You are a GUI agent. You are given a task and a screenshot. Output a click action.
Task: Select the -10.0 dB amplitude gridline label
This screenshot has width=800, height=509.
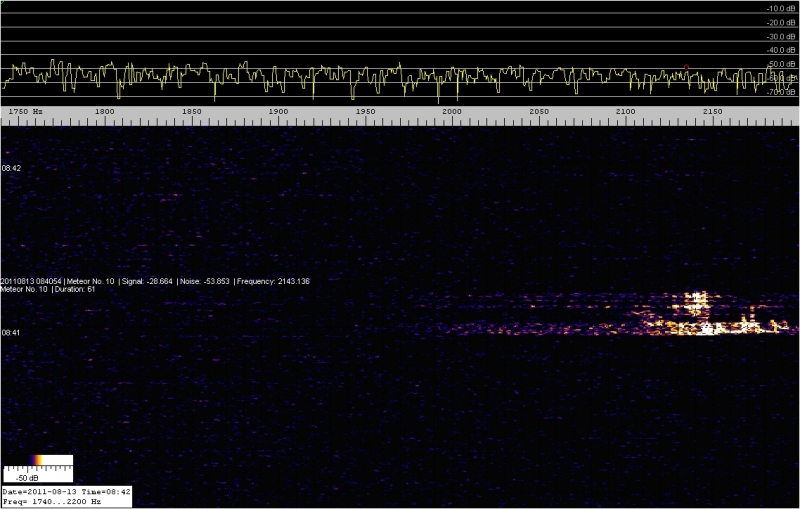780,9
